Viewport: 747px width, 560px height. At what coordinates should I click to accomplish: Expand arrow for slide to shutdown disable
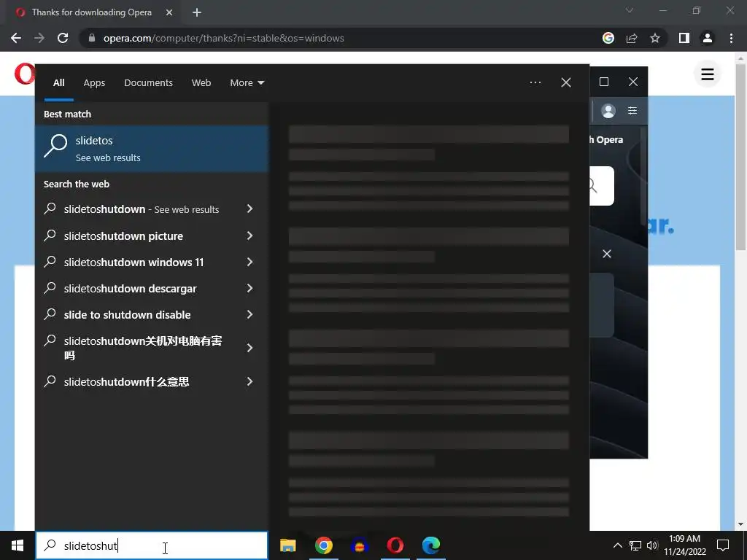coord(249,314)
